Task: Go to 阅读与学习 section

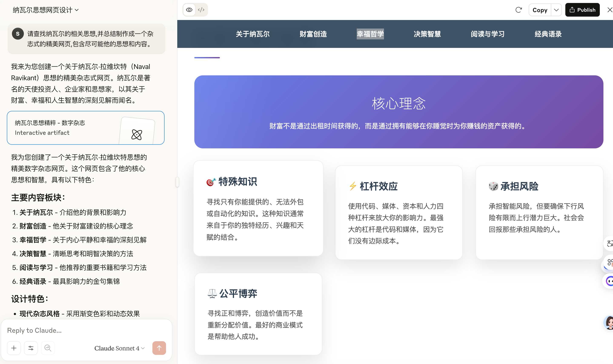Action: click(x=487, y=34)
